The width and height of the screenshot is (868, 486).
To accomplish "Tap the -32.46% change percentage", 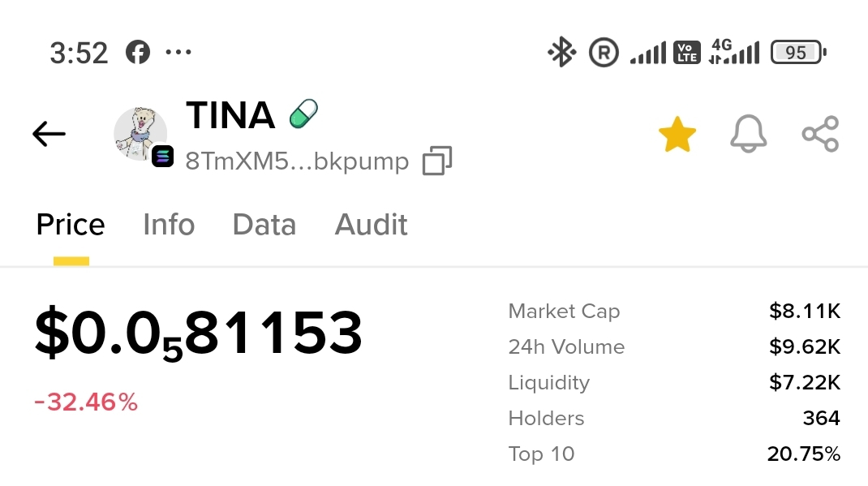I will [86, 402].
